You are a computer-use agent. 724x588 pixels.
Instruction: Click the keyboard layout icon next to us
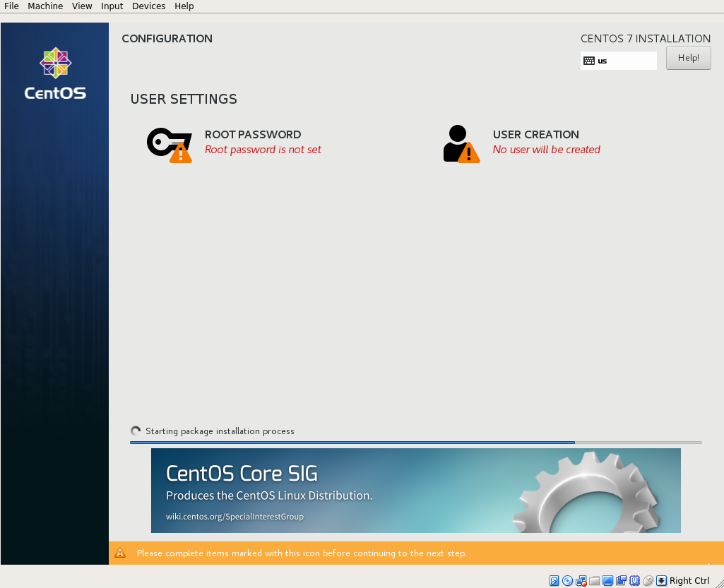coord(590,61)
